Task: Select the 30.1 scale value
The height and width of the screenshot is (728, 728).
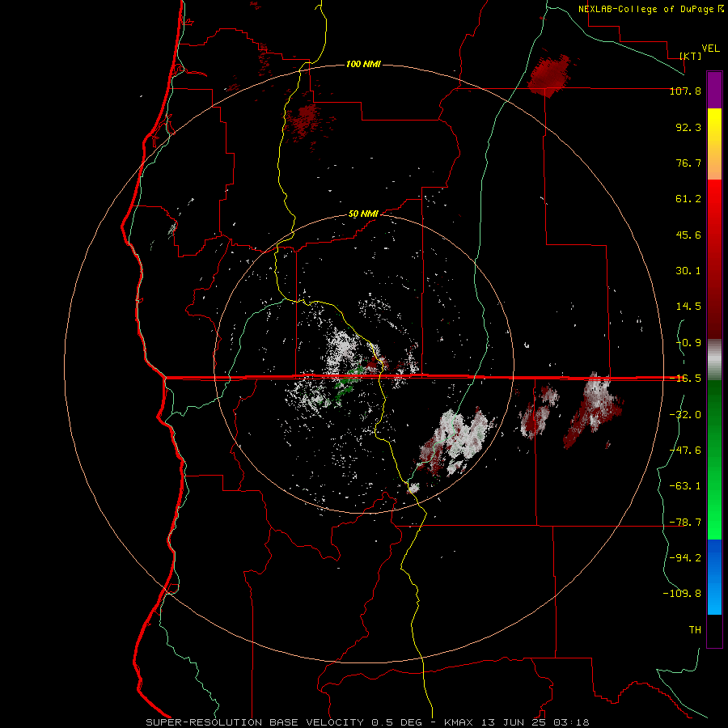Action: (688, 271)
